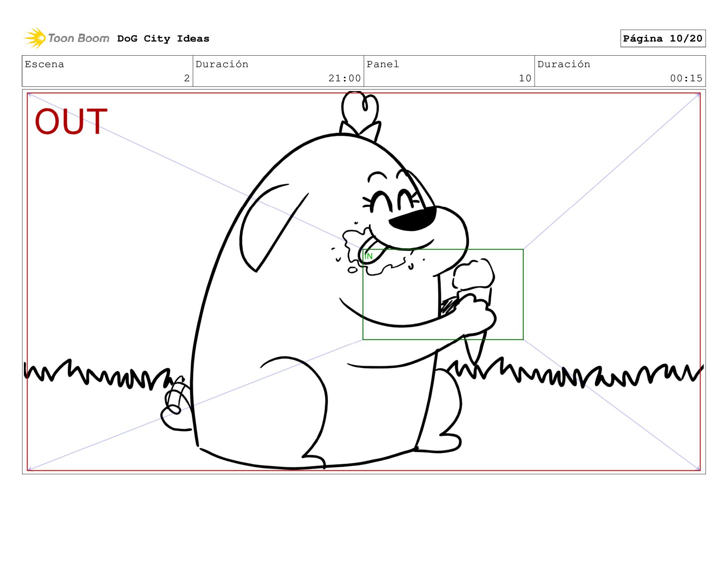This screenshot has height=564, width=728.
Task: Click the 'Escena' header label
Action: click(x=44, y=64)
